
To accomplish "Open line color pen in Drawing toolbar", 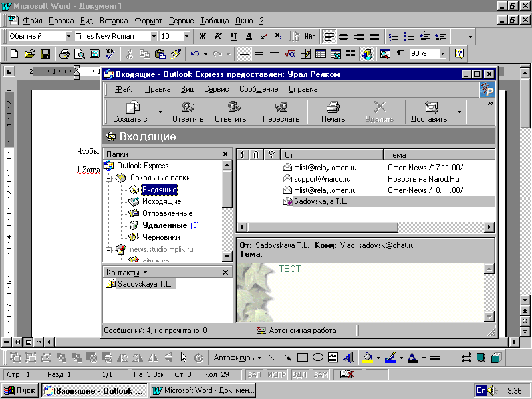I will 390,357.
